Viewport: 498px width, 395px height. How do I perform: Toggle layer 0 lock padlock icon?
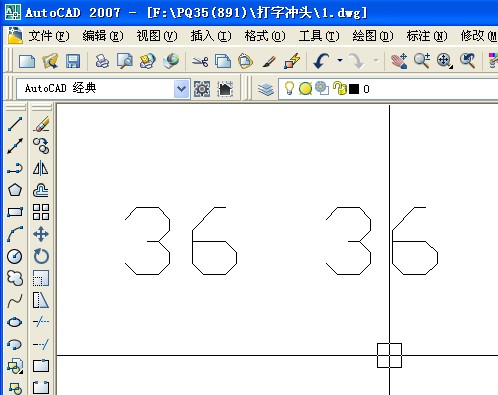click(340, 89)
